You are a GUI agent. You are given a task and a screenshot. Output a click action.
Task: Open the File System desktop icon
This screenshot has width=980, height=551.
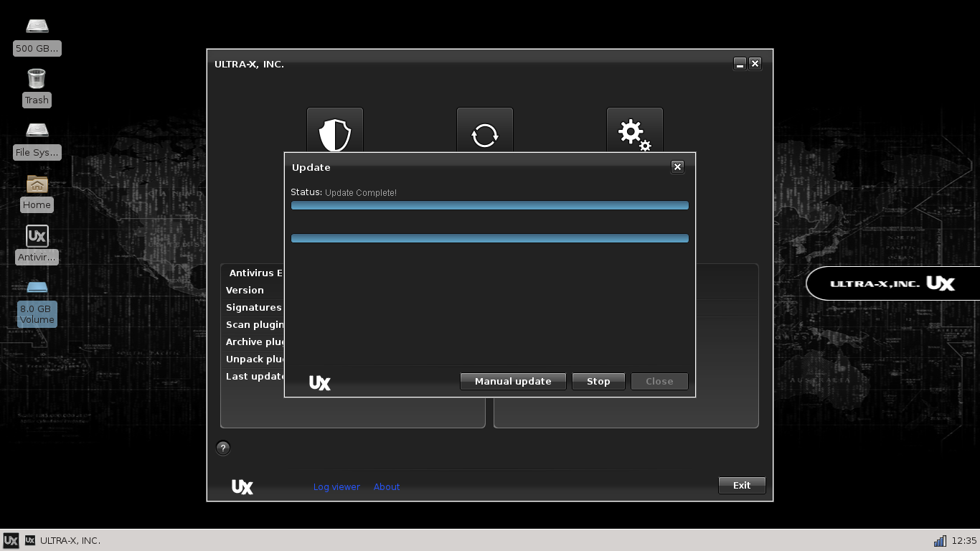click(x=37, y=131)
